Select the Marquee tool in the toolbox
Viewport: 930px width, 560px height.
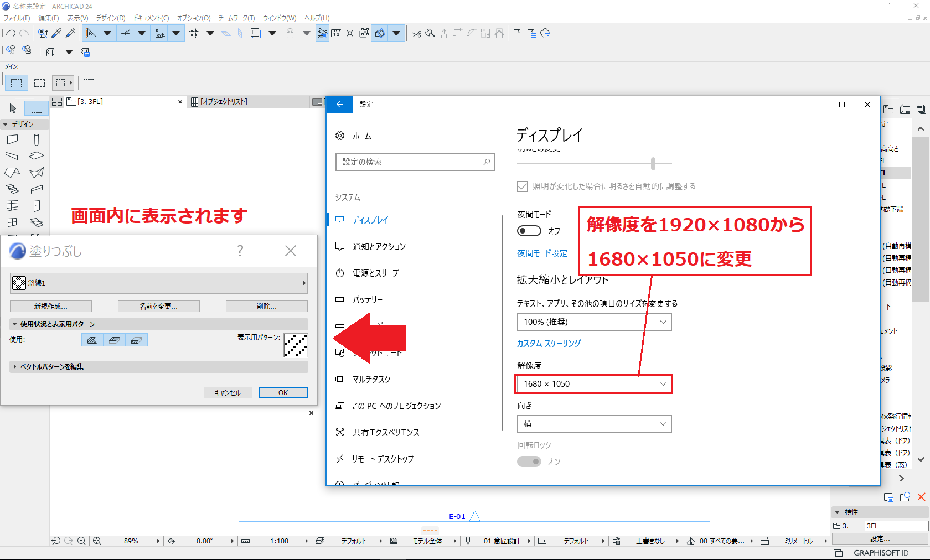(x=37, y=108)
